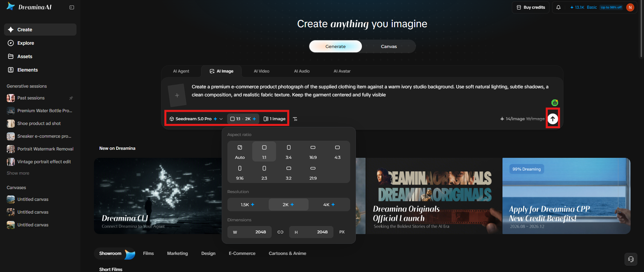Click the DreaminaAI logo
644x272 pixels.
coord(29,7)
